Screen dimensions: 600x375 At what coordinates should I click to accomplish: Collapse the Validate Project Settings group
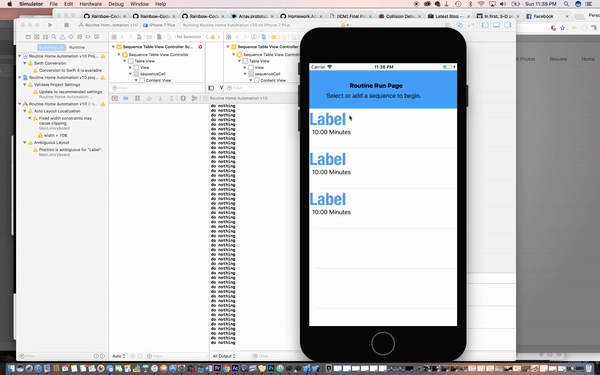(x=25, y=85)
